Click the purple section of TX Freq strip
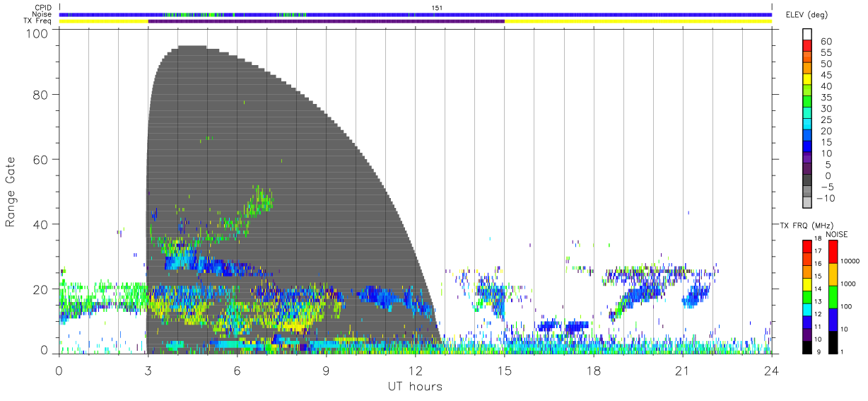 (327, 21)
